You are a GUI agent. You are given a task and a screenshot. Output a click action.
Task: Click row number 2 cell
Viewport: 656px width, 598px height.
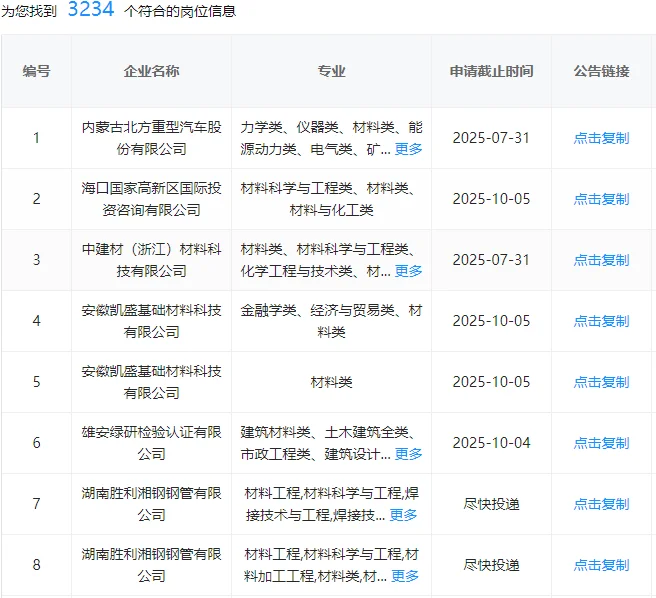tap(36, 199)
